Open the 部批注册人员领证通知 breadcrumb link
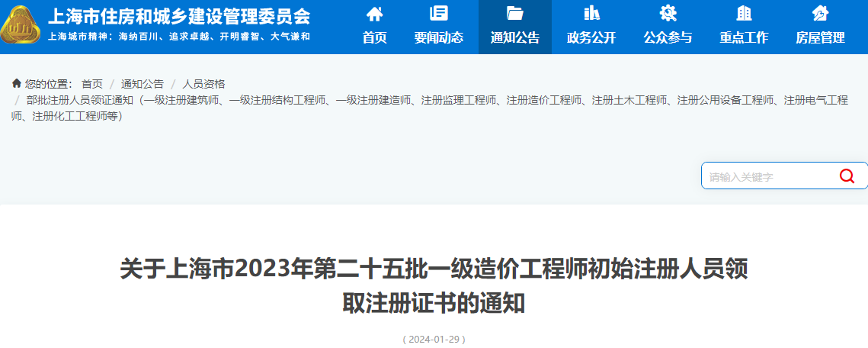The height and width of the screenshot is (348, 868). tap(430, 108)
